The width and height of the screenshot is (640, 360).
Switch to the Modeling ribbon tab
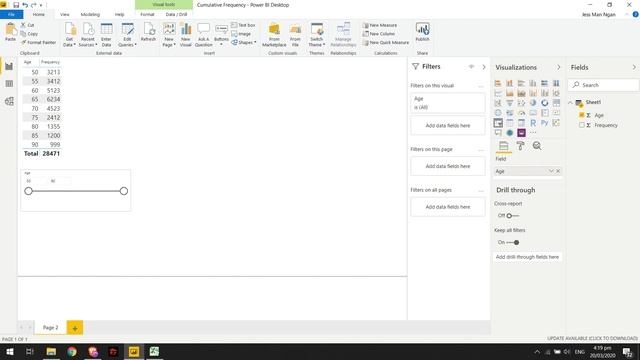(x=90, y=14)
